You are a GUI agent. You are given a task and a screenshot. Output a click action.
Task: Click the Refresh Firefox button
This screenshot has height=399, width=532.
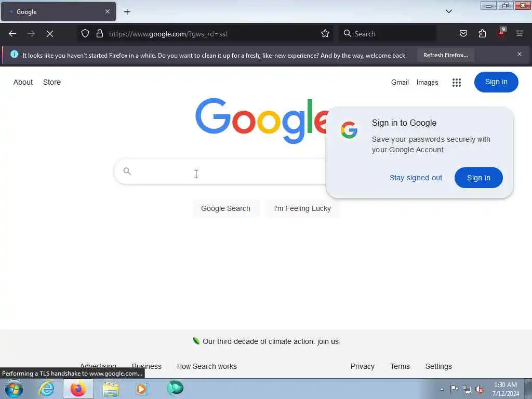[445, 55]
